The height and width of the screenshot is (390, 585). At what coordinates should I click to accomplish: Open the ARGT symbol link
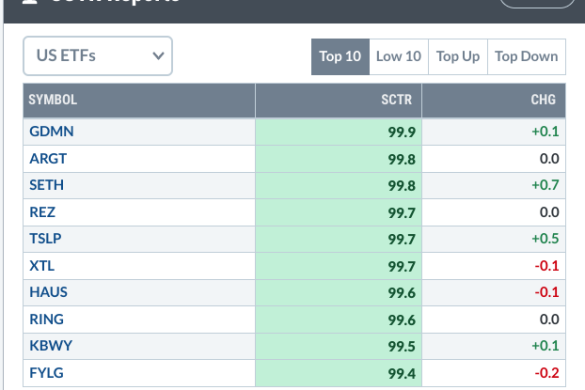(x=48, y=159)
